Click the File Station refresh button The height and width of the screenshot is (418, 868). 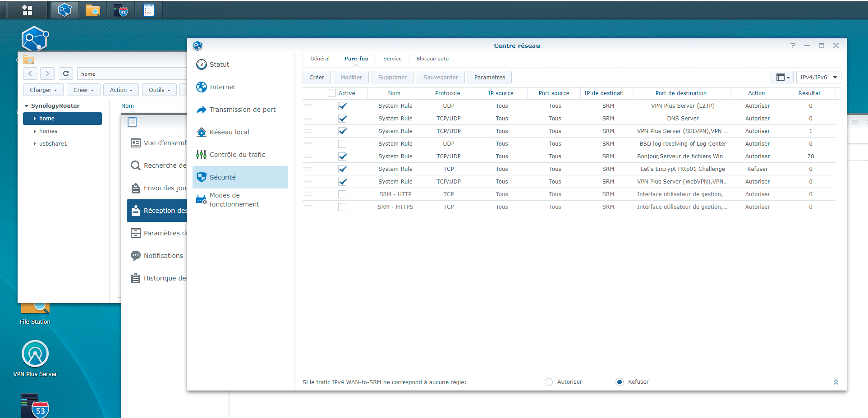(66, 73)
